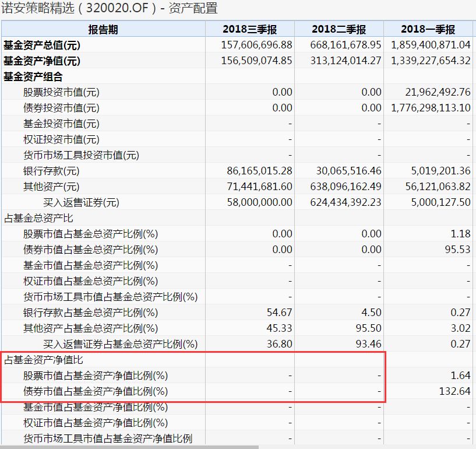
Task: Click bank deposit value 5,019,201.36
Action: [x=441, y=171]
